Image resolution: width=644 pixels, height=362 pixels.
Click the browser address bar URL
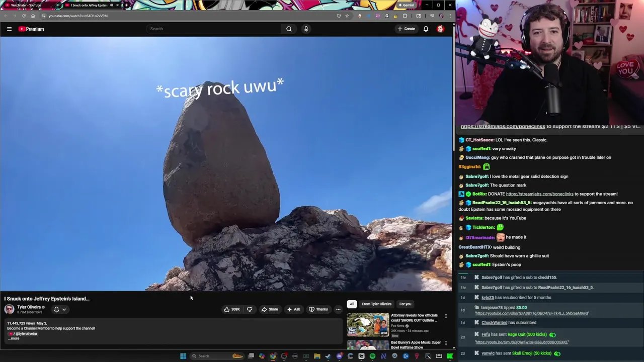pyautogui.click(x=78, y=16)
